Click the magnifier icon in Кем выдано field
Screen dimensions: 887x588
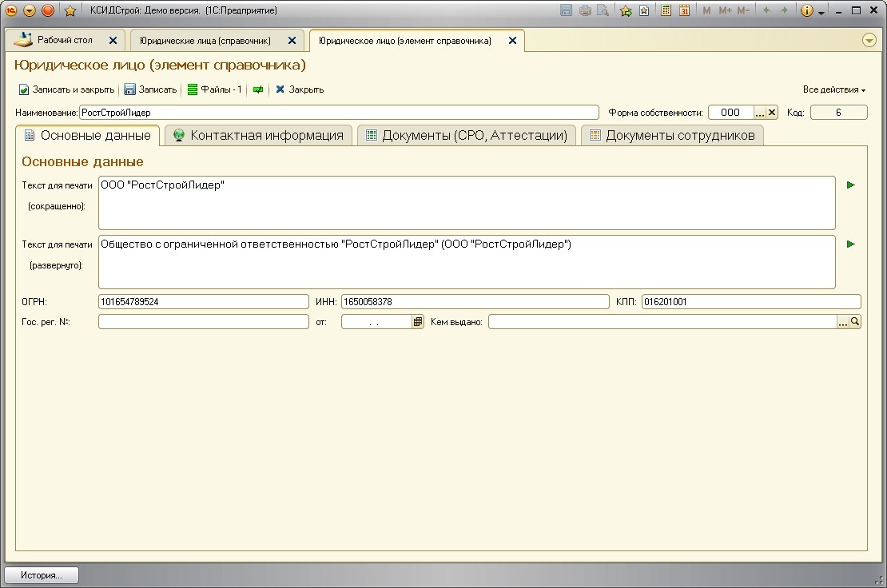click(855, 322)
